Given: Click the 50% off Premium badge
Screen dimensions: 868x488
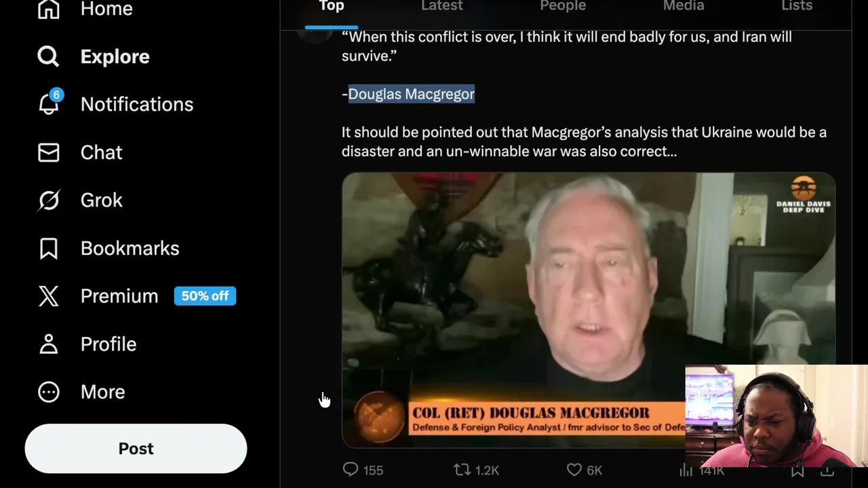Looking at the screenshot, I should (205, 296).
